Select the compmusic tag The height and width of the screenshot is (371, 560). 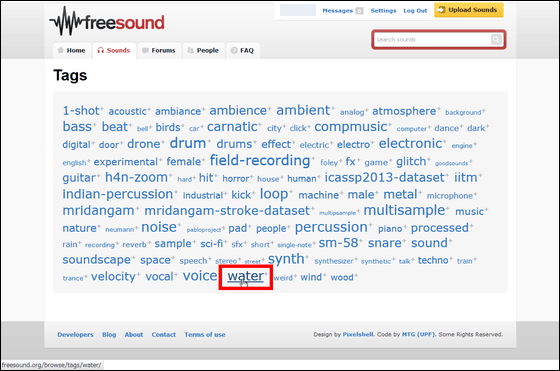[351, 126]
